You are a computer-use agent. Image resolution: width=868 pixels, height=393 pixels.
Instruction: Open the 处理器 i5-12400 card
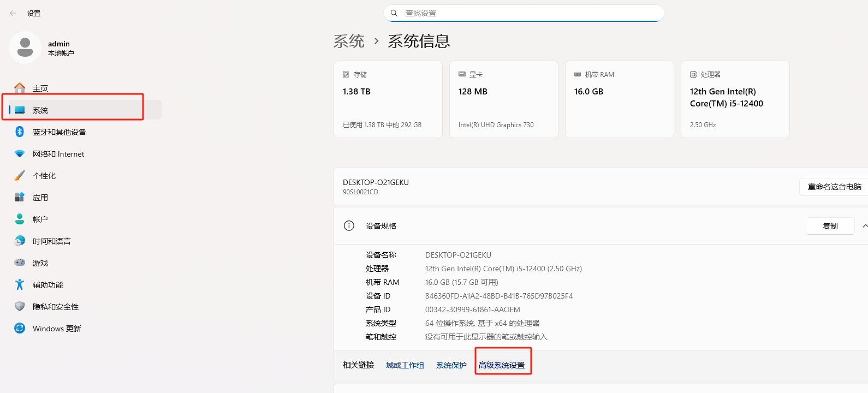click(735, 99)
